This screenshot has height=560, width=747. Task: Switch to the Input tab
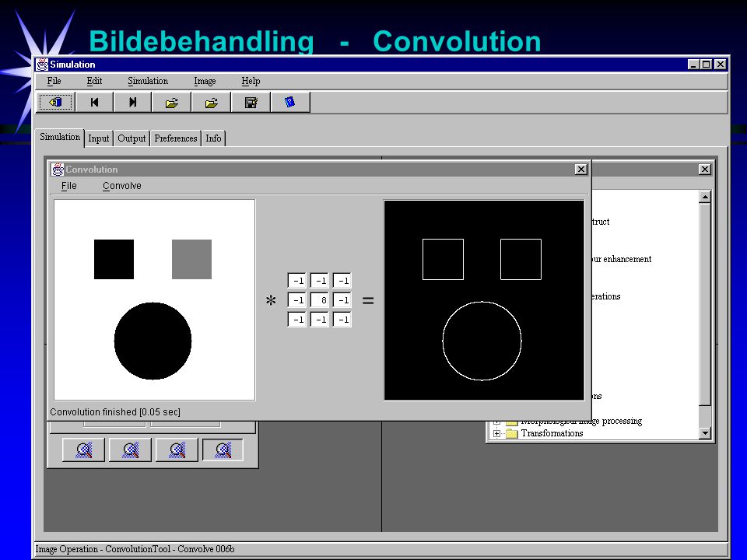(x=99, y=138)
